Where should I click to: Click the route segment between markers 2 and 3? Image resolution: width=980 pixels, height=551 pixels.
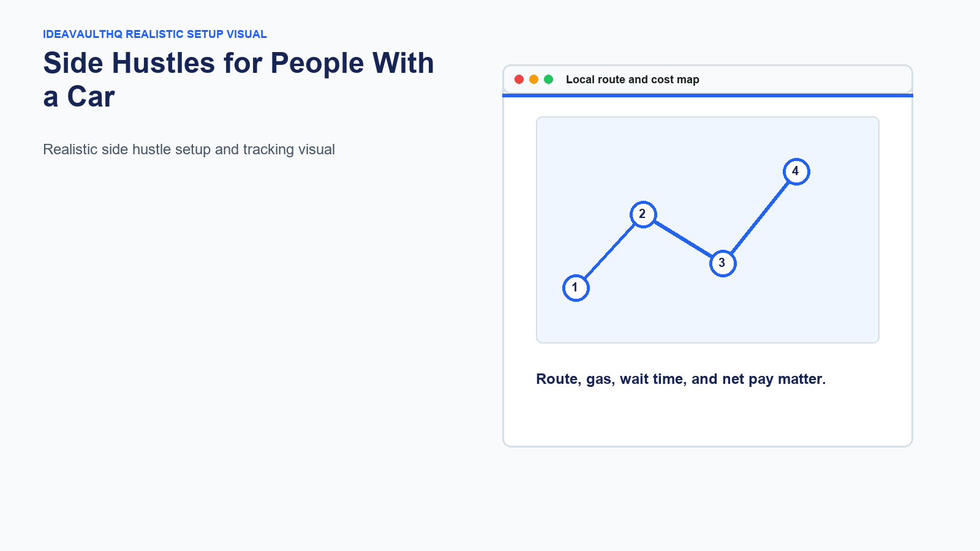pyautogui.click(x=683, y=239)
